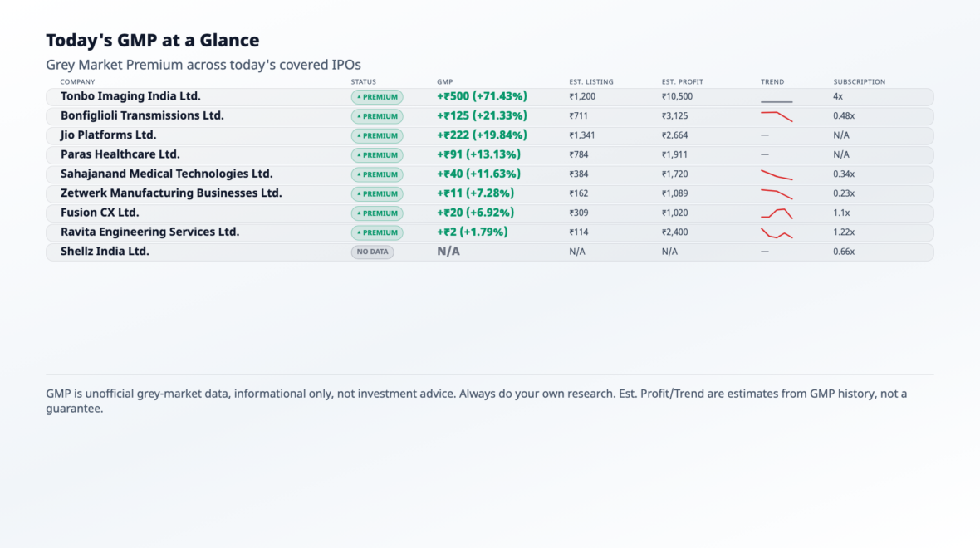
Task: Click the No Data badge for Shellz India
Action: click(373, 252)
